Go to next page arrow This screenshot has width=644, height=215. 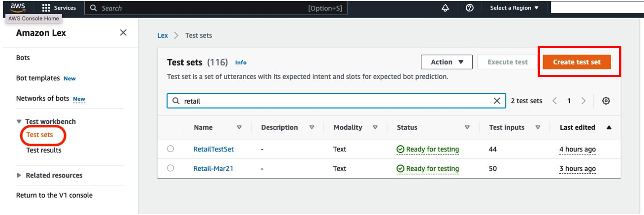[583, 101]
